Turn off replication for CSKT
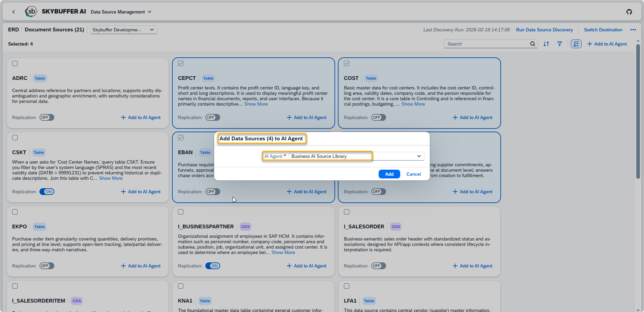The image size is (644, 312). [x=47, y=192]
